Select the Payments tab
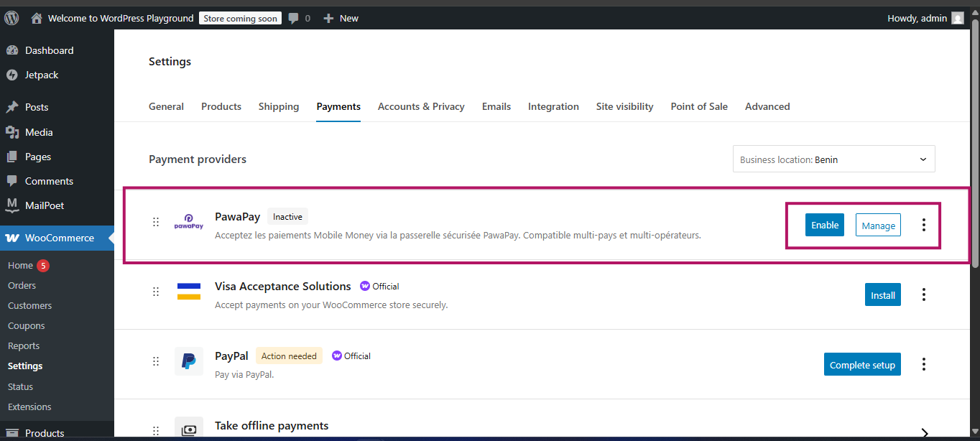Image resolution: width=980 pixels, height=441 pixels. point(338,106)
